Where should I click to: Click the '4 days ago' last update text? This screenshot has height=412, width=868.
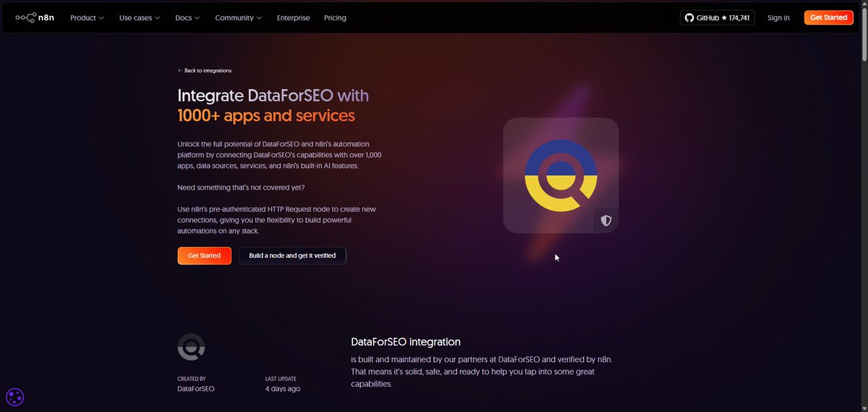(x=283, y=389)
